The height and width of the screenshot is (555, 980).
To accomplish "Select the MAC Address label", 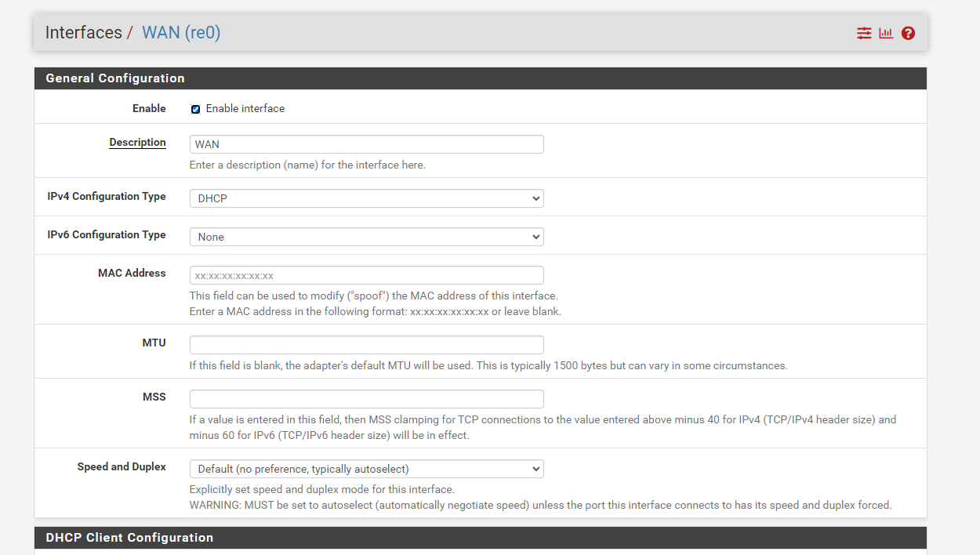I will 132,273.
